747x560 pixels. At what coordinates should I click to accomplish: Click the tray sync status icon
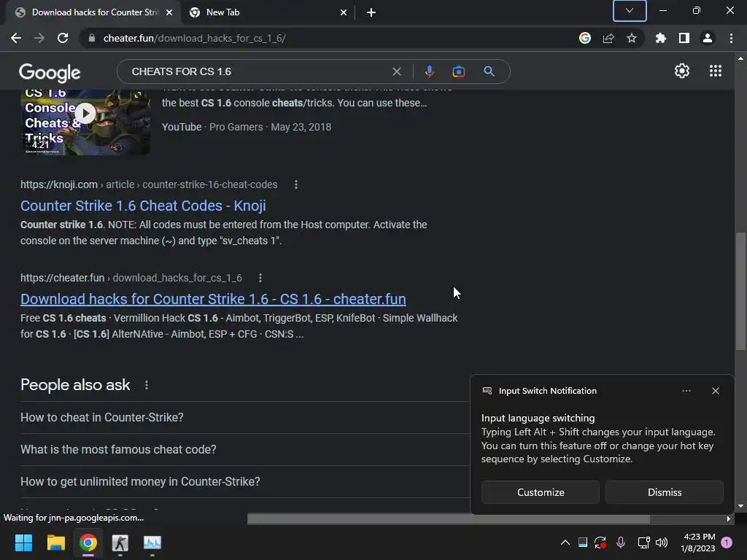click(x=600, y=542)
